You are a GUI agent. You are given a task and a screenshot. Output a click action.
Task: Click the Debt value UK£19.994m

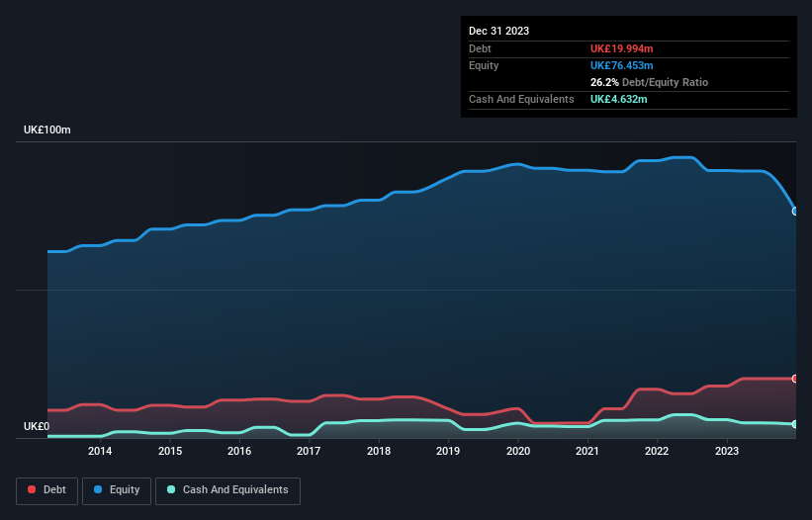pos(621,48)
